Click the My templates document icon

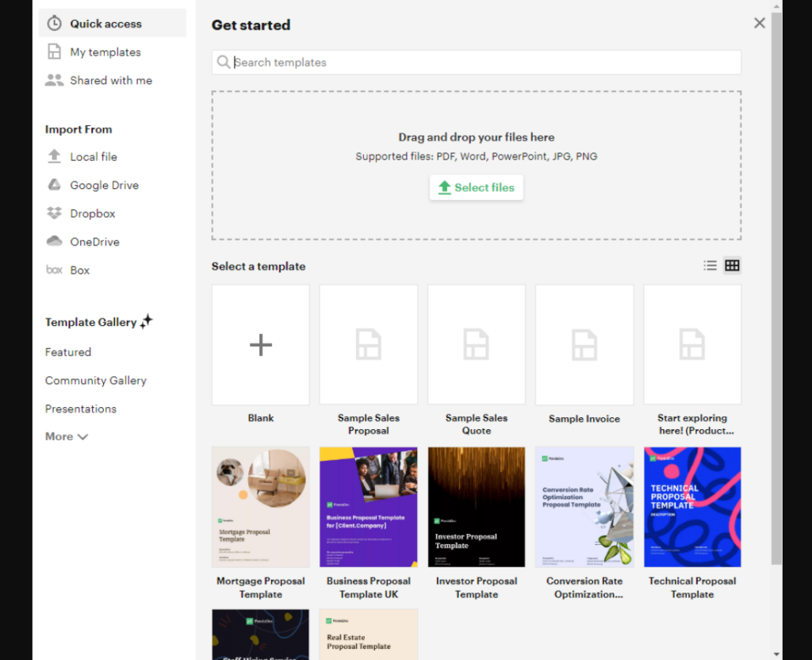click(x=54, y=52)
